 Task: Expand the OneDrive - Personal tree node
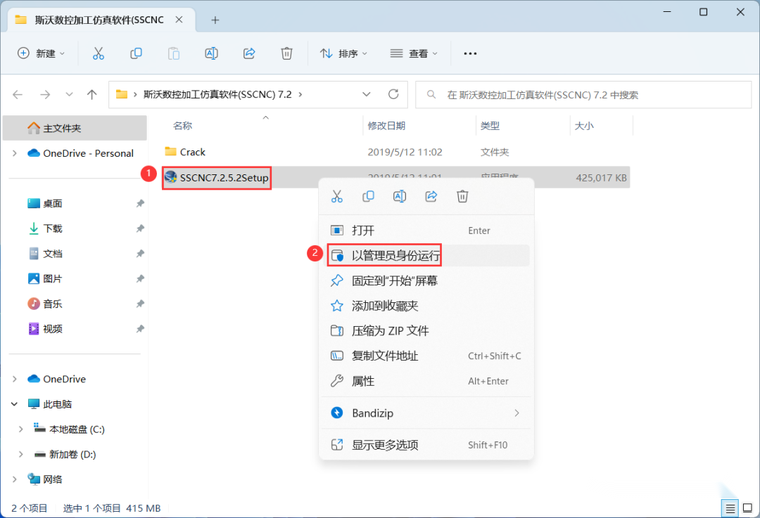(15, 153)
